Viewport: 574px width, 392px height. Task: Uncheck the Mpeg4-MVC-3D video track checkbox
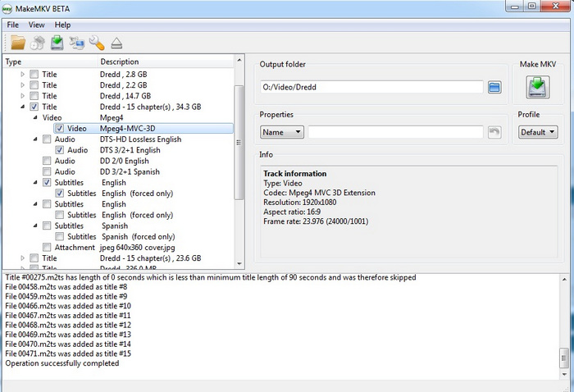(x=60, y=129)
